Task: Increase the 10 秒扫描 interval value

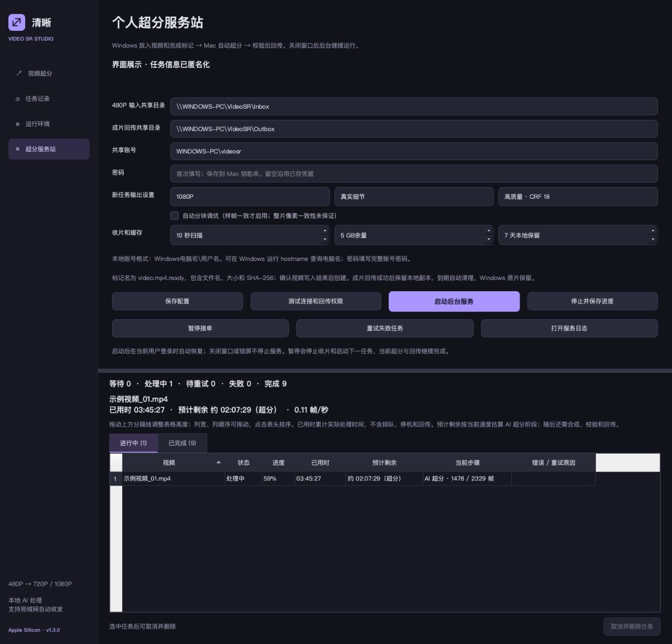Action: pyautogui.click(x=325, y=231)
